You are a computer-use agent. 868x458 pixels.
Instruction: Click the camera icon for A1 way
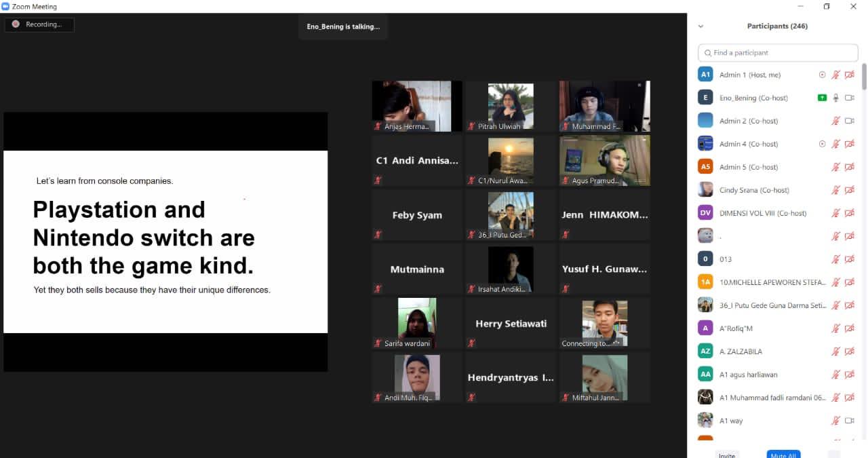tap(849, 421)
